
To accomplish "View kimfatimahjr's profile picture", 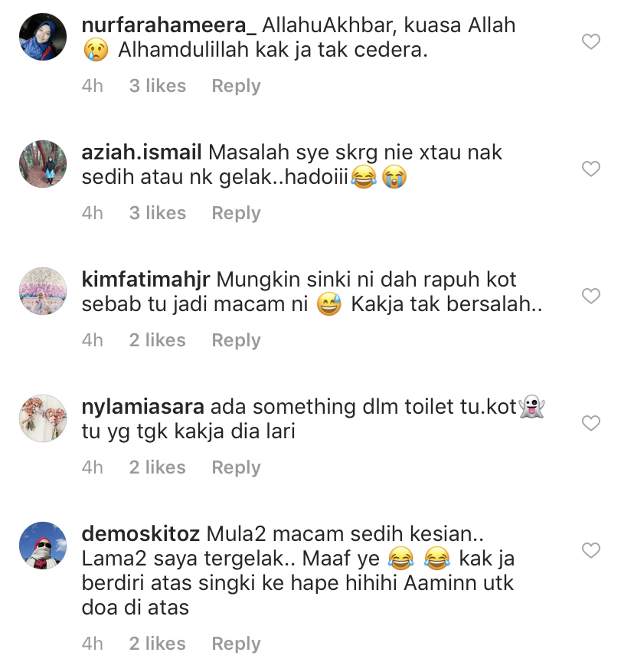I will 43,291.
